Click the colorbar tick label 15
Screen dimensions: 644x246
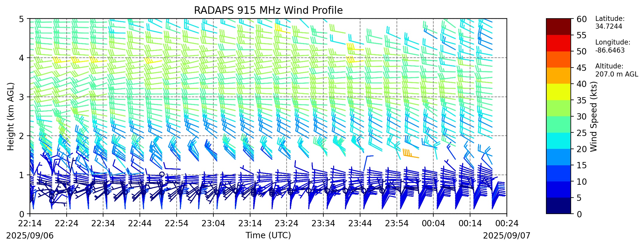tap(582, 165)
